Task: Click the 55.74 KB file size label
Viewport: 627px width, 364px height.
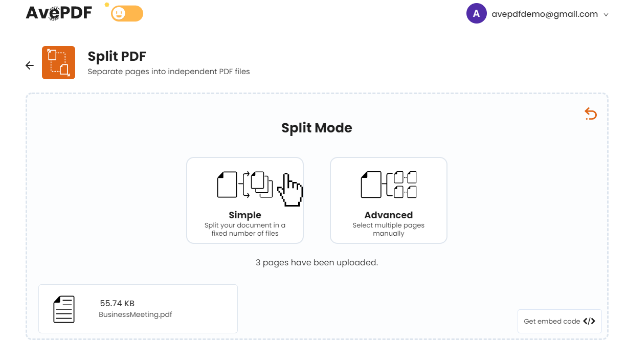Action: click(x=117, y=303)
